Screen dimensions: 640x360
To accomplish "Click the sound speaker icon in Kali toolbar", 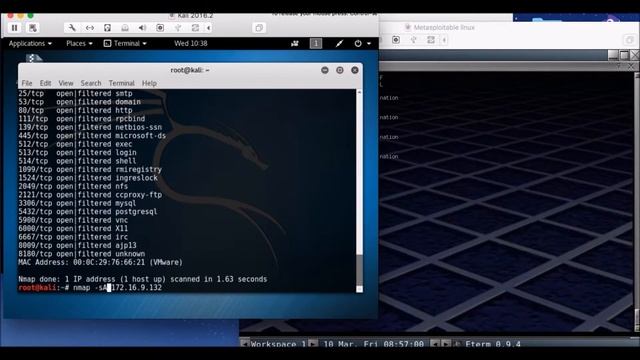I will (142, 28).
